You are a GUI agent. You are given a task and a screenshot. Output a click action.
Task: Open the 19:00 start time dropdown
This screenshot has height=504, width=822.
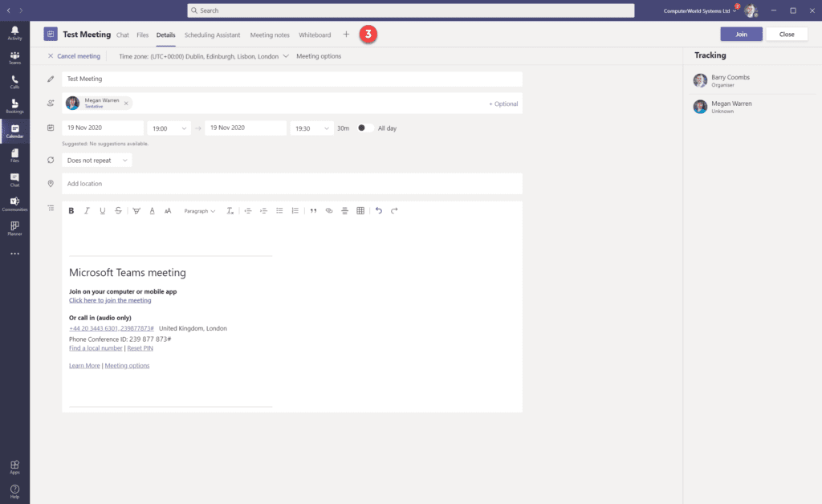[169, 128]
